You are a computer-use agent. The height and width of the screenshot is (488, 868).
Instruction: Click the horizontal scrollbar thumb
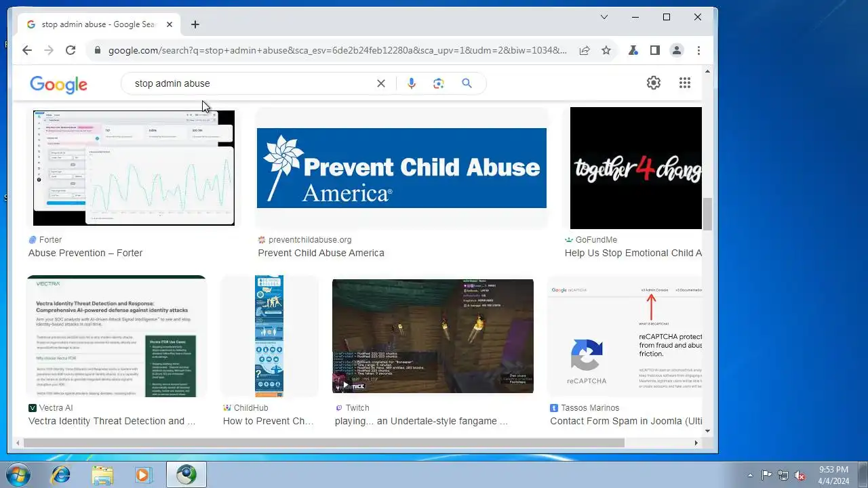[323, 443]
